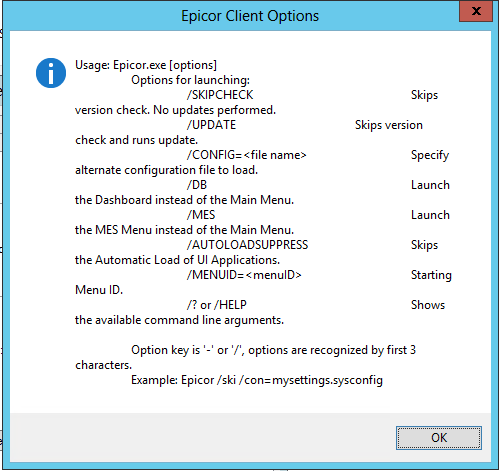Screen dimensions: 501x471
Task: Close the Epicor Client Options dialog
Action: click(x=476, y=11)
